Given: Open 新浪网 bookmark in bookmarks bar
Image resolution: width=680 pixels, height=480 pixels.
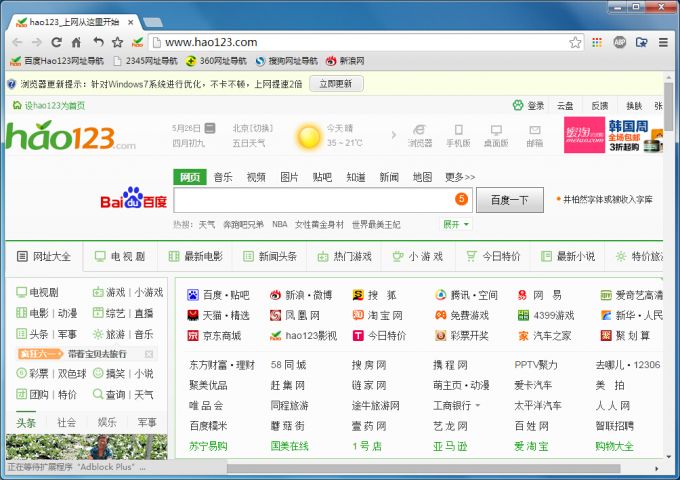Looking at the screenshot, I should click(345, 61).
